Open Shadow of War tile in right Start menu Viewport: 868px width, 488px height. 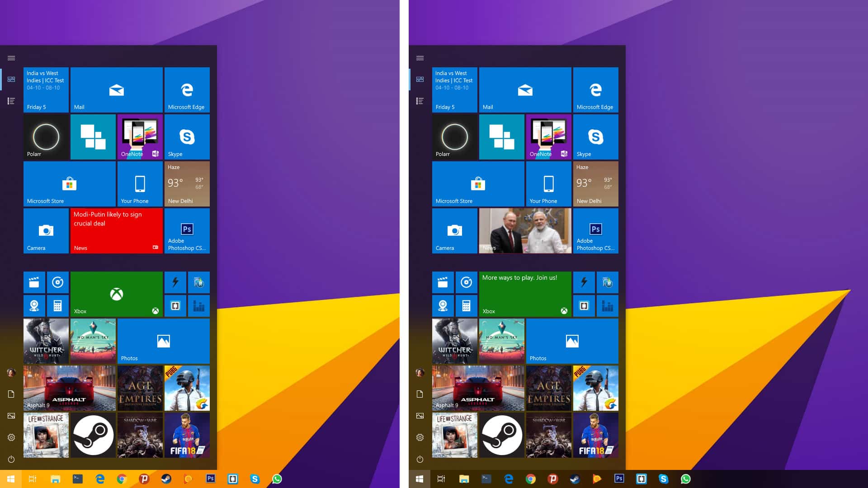tap(548, 435)
